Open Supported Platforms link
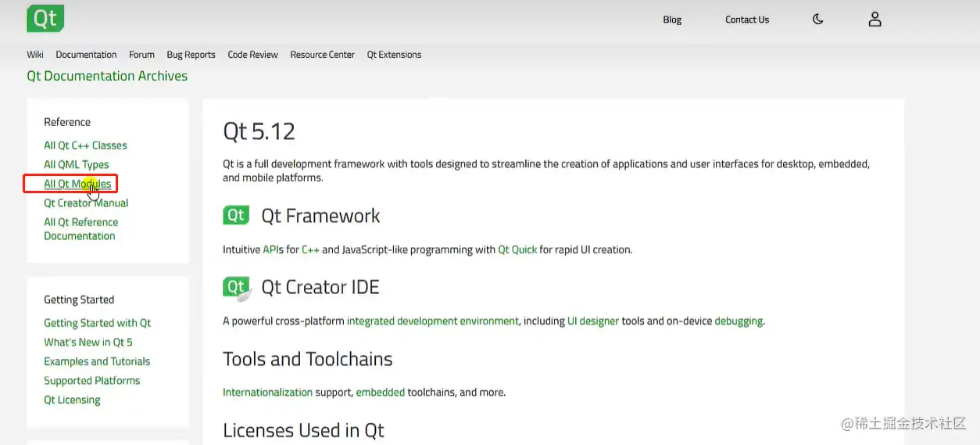Screen dimensions: 980x445 92,381
